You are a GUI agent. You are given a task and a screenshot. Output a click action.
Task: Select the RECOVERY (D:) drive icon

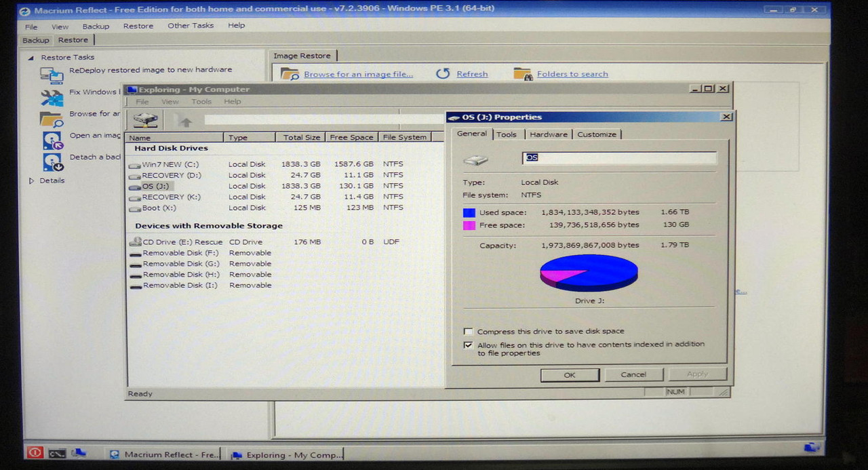pyautogui.click(x=134, y=175)
